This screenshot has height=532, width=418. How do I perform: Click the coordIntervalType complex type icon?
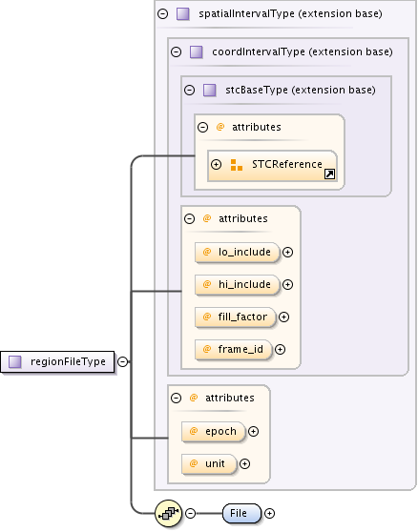pyautogui.click(x=197, y=51)
